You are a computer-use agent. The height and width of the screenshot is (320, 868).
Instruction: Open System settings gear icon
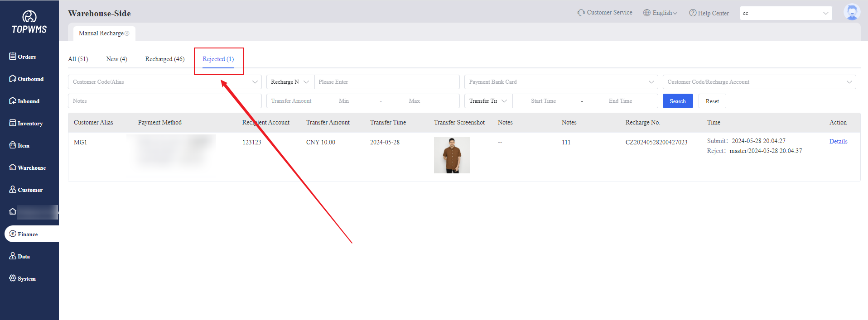pyautogui.click(x=13, y=278)
